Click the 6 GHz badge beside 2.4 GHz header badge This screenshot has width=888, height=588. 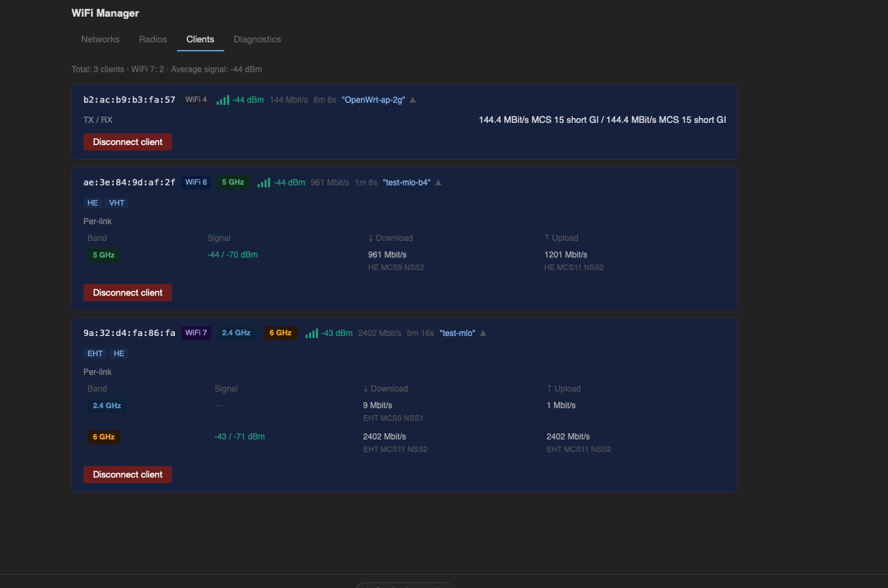point(280,333)
